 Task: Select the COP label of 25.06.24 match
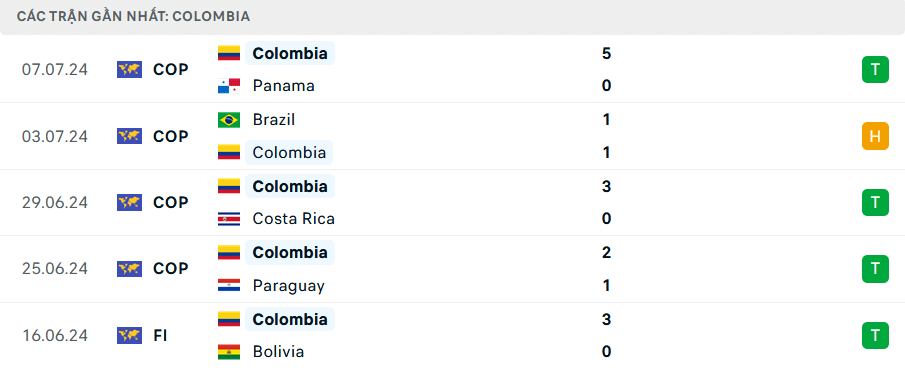(x=171, y=269)
